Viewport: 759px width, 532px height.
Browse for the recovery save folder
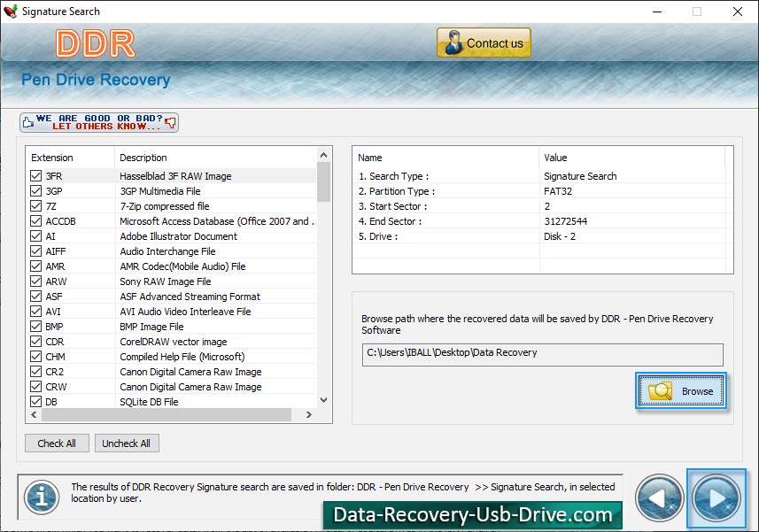tap(680, 390)
